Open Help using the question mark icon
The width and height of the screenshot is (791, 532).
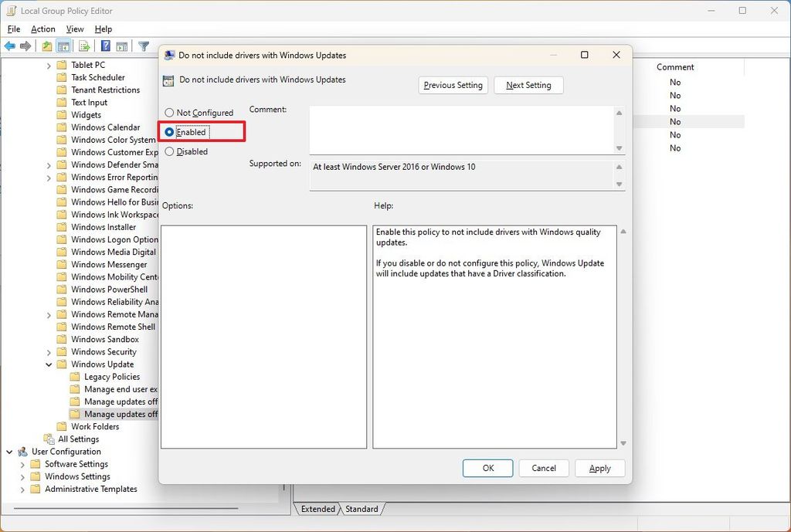pos(106,46)
